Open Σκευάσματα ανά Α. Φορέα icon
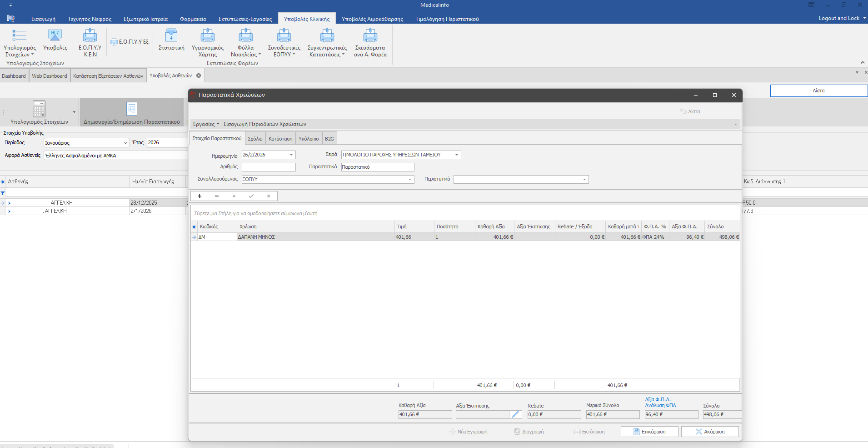Screen dimensions: 868x448 [x=370, y=36]
